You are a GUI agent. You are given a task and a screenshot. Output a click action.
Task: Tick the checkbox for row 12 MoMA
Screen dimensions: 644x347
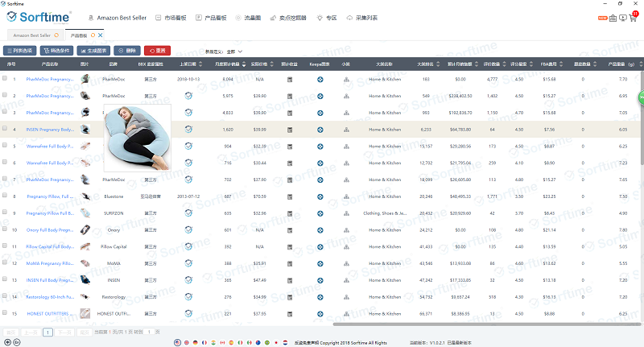[5, 262]
